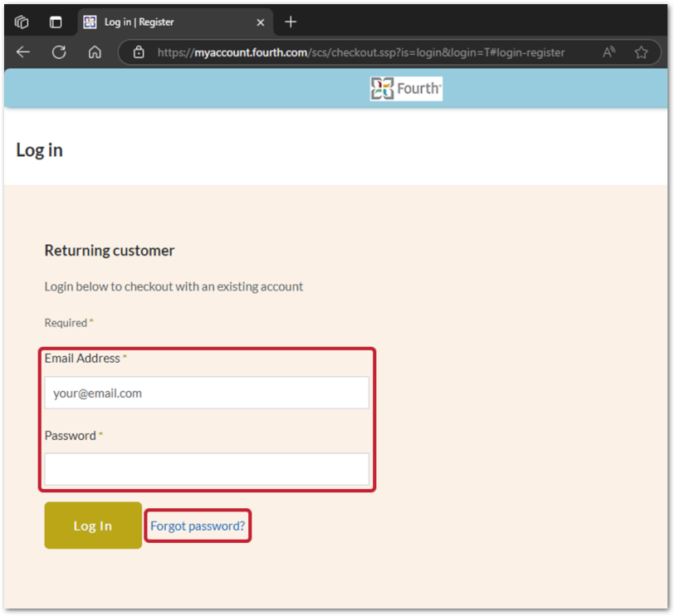Start Read aloud for this page
Image resolution: width=675 pixels, height=616 pixels.
(609, 51)
